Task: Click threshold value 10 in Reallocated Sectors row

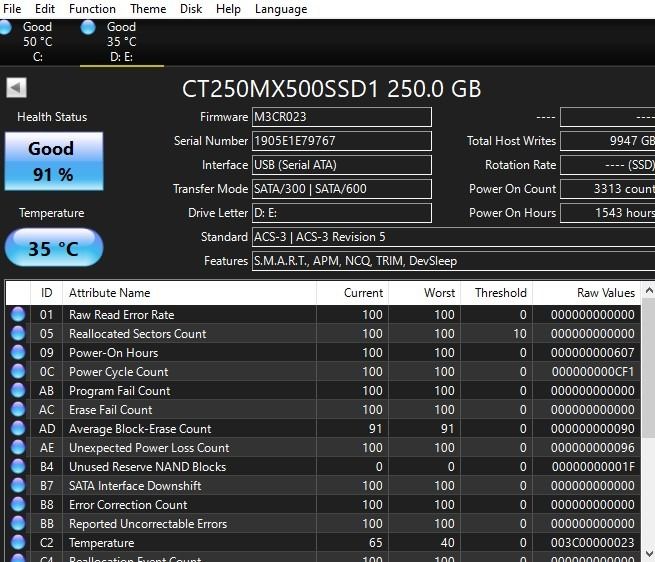Action: point(520,334)
